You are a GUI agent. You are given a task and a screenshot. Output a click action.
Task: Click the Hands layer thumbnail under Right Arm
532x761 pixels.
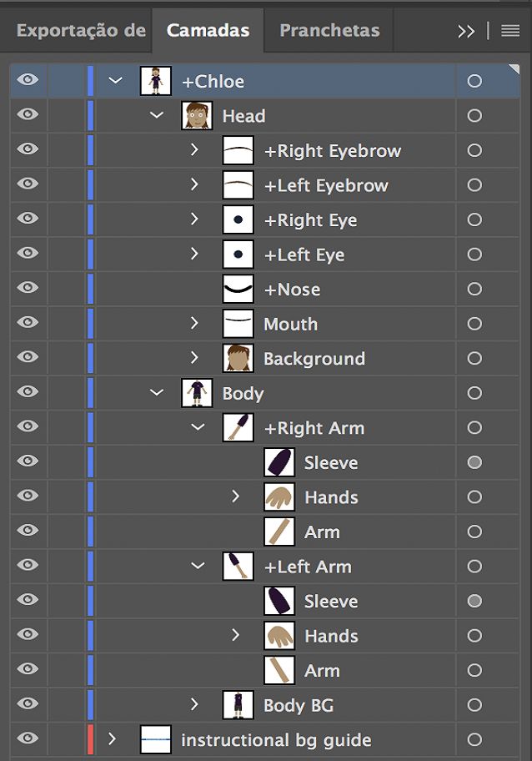[278, 496]
